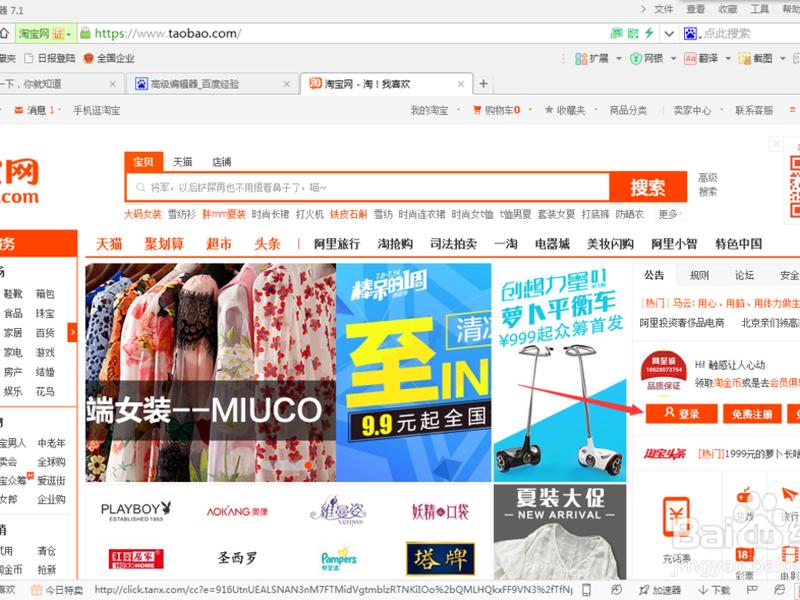Image resolution: width=800 pixels, height=600 pixels.
Task: Open a new tab with the plus button
Action: coord(484,84)
